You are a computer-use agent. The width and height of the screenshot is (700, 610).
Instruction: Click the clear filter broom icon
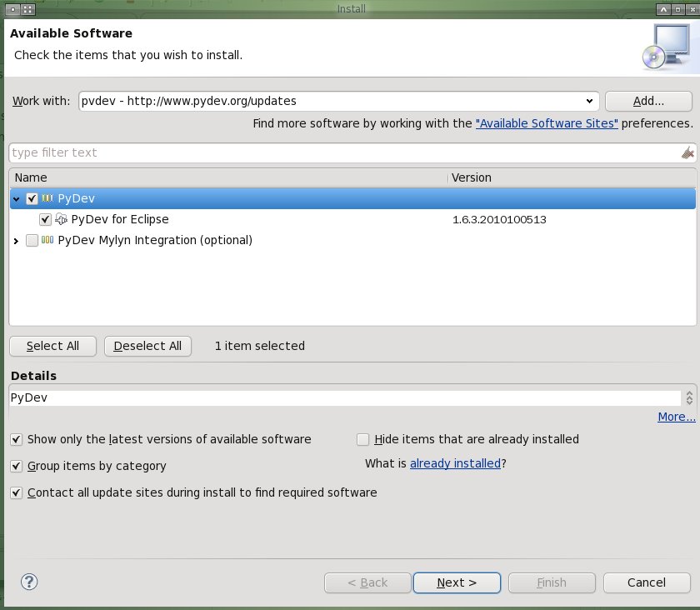click(687, 152)
